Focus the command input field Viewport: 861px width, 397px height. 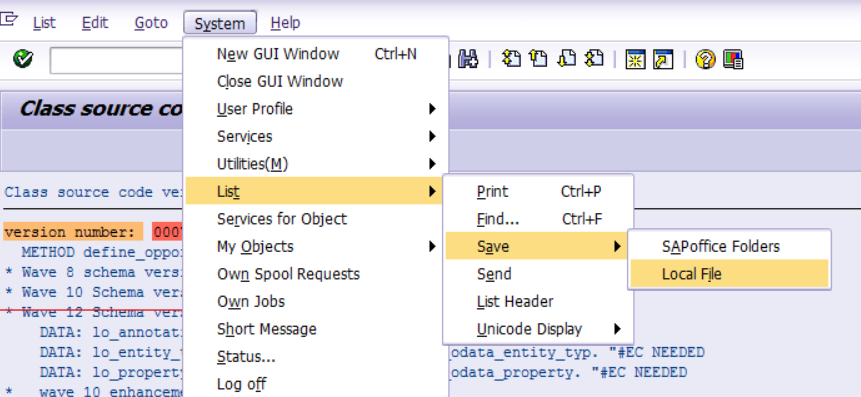pos(116,60)
